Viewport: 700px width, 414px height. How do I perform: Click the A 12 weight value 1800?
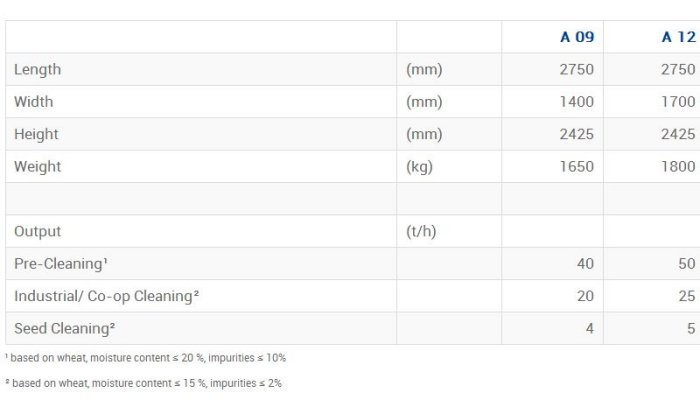click(x=678, y=167)
